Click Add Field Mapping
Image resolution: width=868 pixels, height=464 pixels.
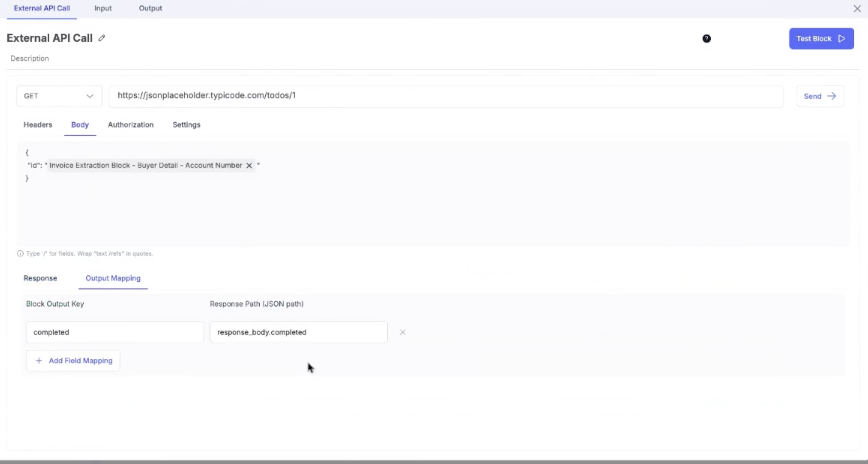73,361
